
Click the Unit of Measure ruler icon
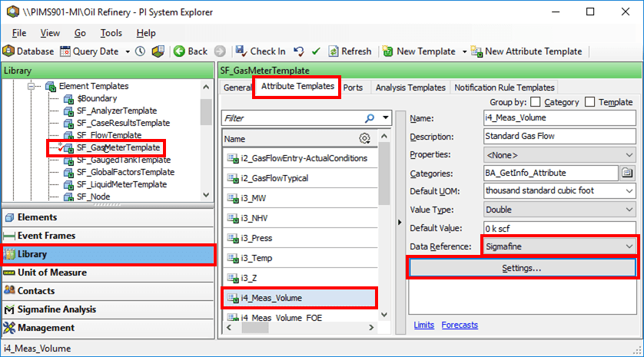9,273
